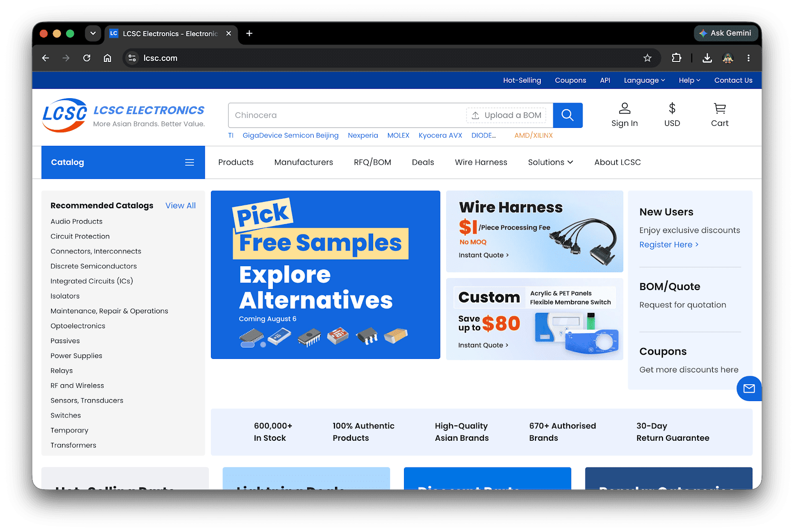
Task: Open the browser extensions menu
Action: tap(676, 58)
